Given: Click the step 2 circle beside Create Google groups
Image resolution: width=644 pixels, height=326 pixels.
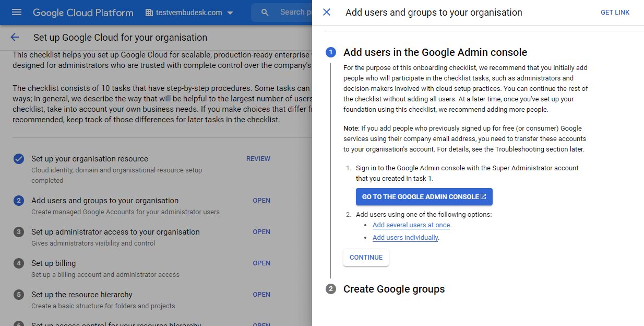Looking at the screenshot, I should pyautogui.click(x=330, y=289).
